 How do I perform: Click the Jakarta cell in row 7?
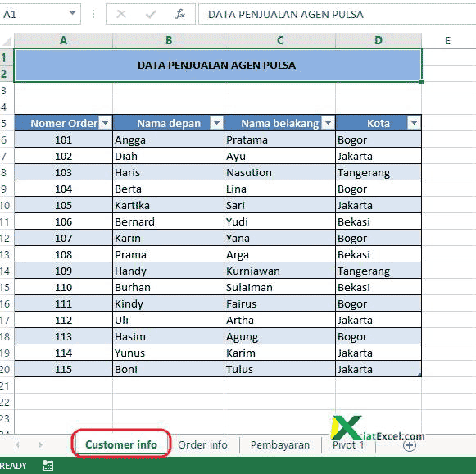379,156
